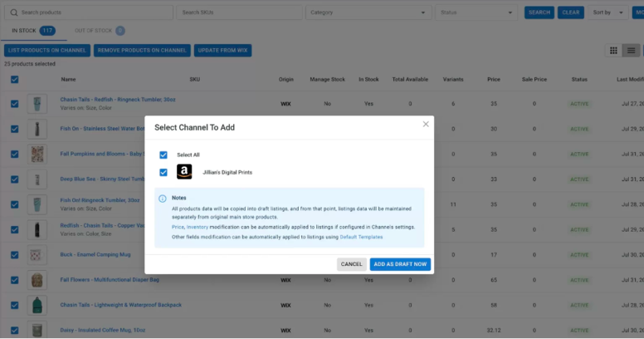The image size is (644, 339).
Task: Uncheck Chasin Tails Lightweight Backpack row
Action: (14, 305)
